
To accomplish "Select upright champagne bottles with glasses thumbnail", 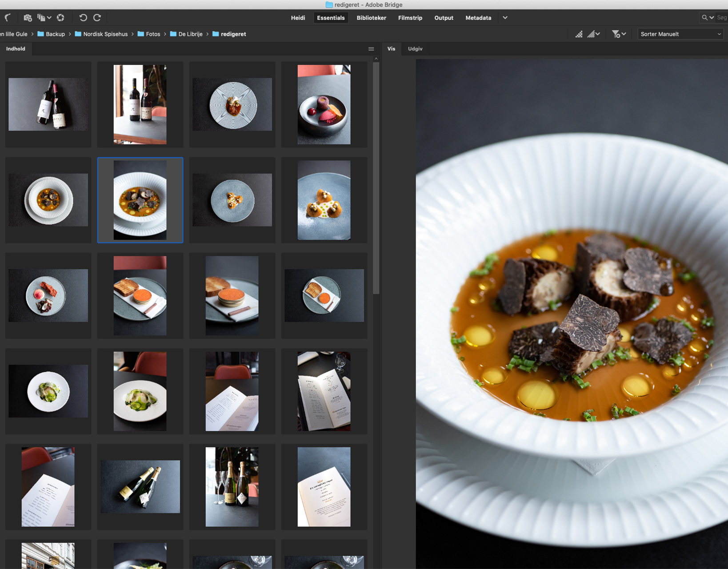I will click(x=232, y=486).
